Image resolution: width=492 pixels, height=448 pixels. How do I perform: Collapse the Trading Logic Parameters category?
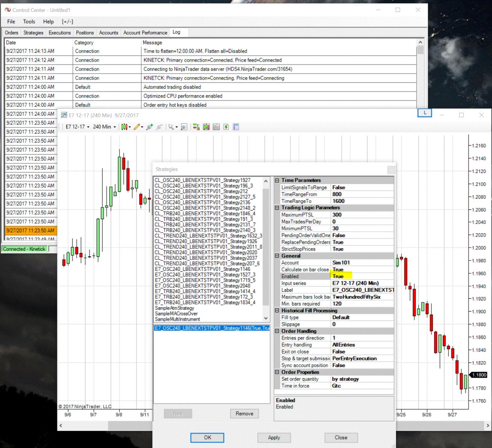click(x=277, y=208)
